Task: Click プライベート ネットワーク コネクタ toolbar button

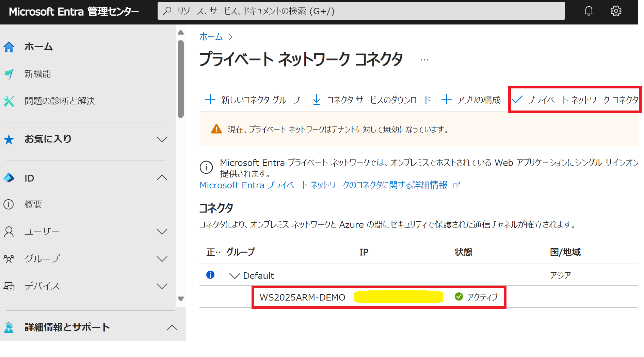Action: [x=575, y=100]
